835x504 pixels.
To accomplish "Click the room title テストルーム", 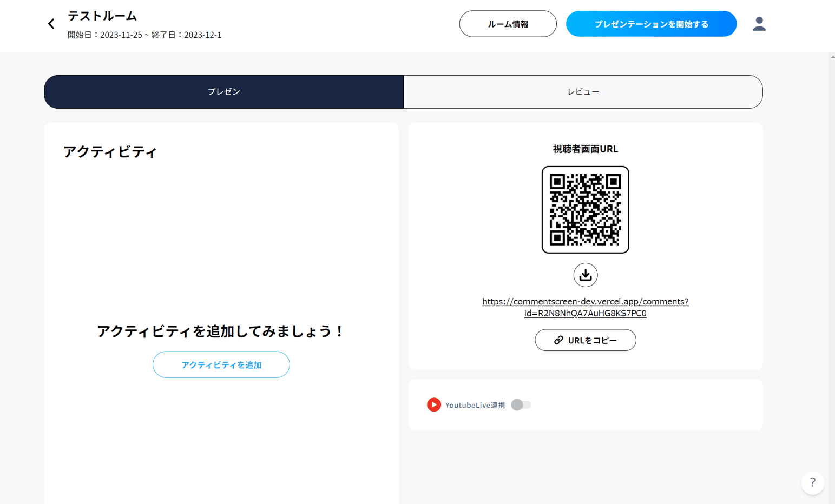I will (101, 16).
